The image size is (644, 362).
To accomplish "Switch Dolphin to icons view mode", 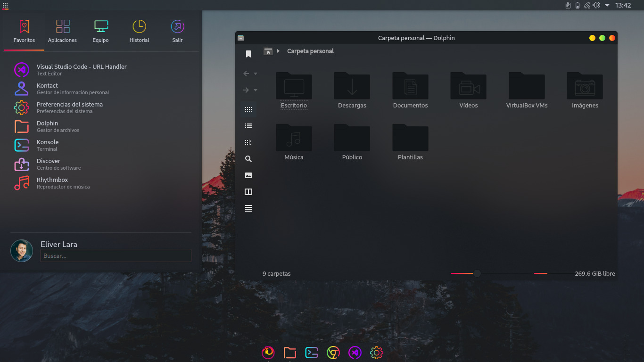I will pos(248,109).
